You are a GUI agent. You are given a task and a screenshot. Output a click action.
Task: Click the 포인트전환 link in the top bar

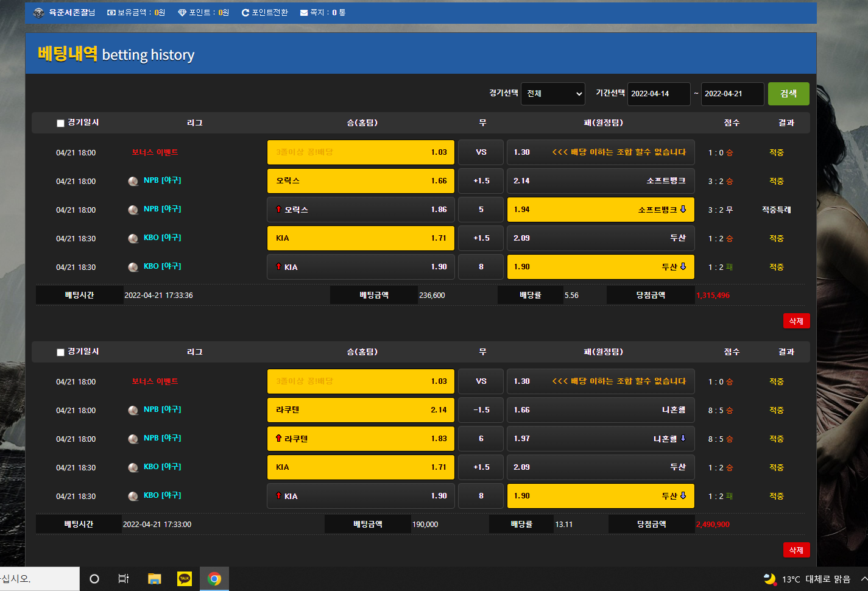click(270, 13)
